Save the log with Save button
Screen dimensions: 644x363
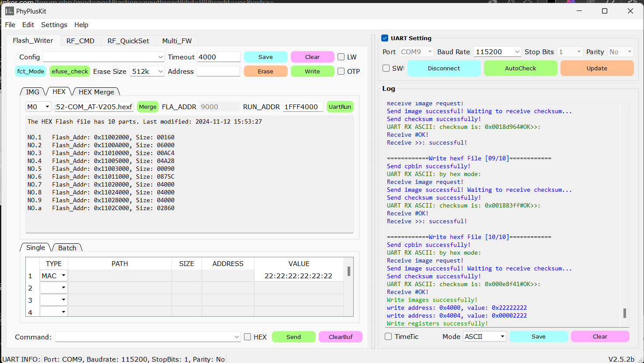[x=539, y=336]
